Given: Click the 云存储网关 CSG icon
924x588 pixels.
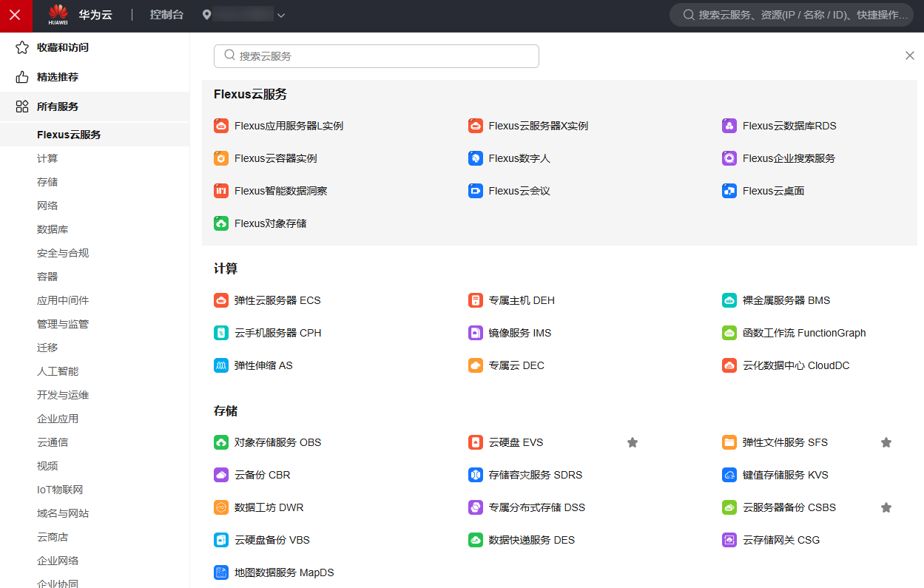Looking at the screenshot, I should (x=729, y=540).
